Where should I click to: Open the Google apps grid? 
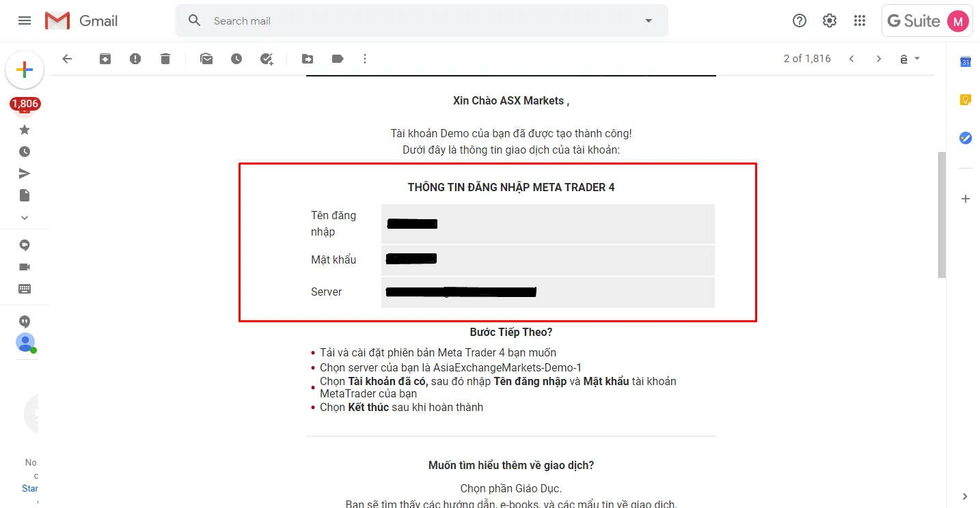[x=860, y=20]
